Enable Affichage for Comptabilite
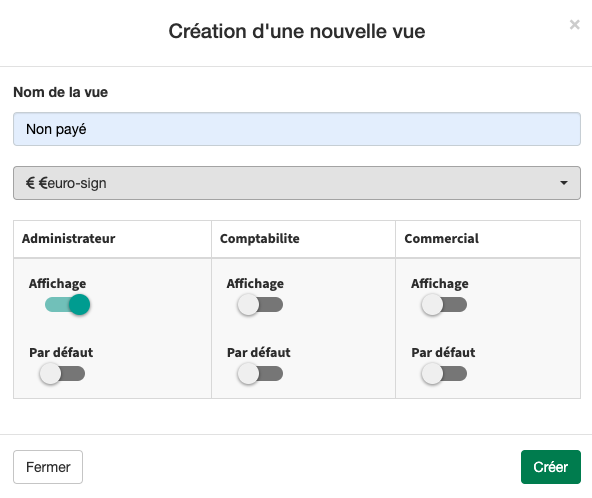Screen dimensions: 592x498 260,304
